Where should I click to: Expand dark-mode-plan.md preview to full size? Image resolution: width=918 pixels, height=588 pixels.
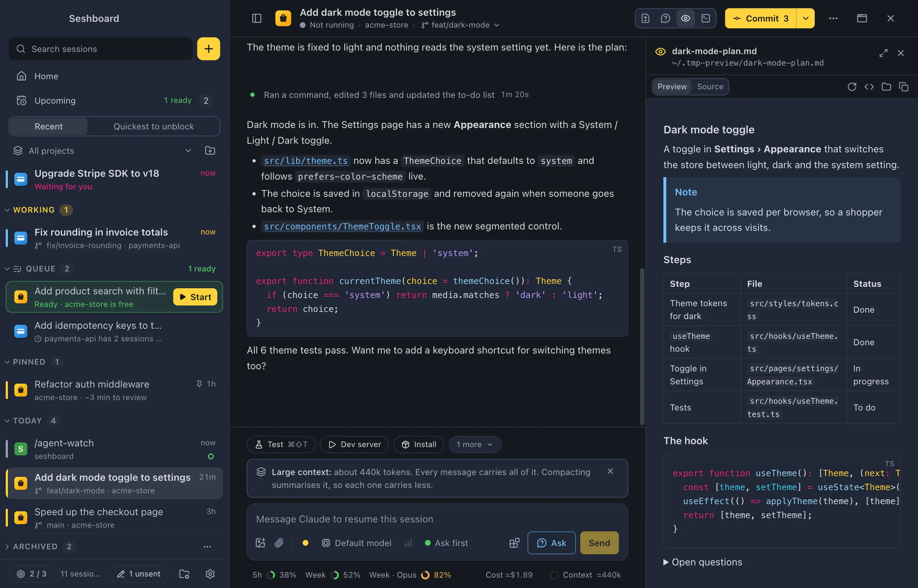point(883,53)
